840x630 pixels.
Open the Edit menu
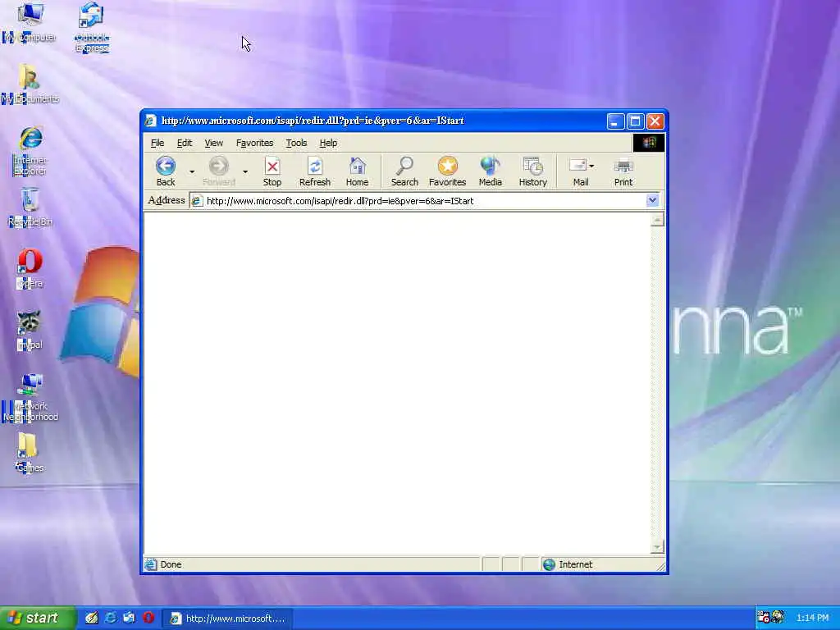point(185,143)
